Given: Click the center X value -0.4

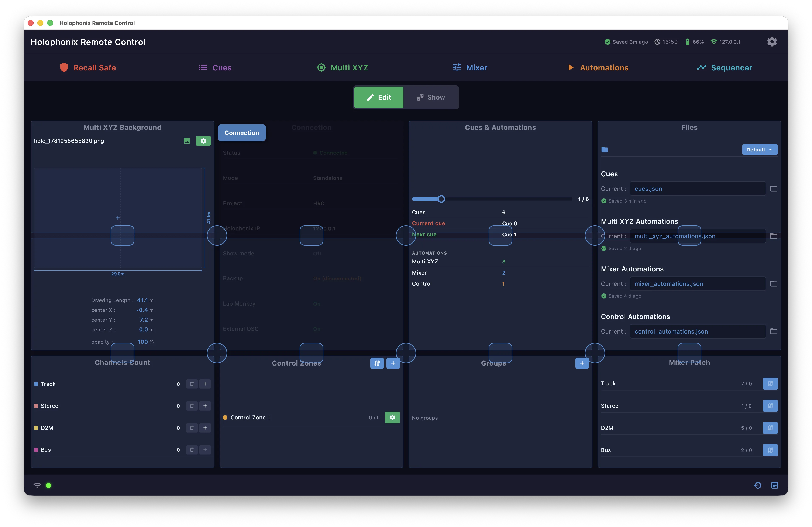Looking at the screenshot, I should (x=142, y=310).
